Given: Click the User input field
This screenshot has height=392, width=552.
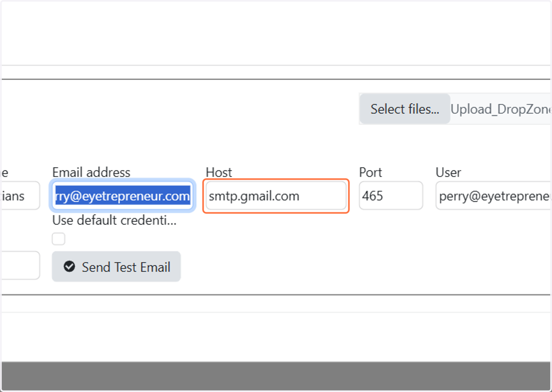Looking at the screenshot, I should click(494, 196).
